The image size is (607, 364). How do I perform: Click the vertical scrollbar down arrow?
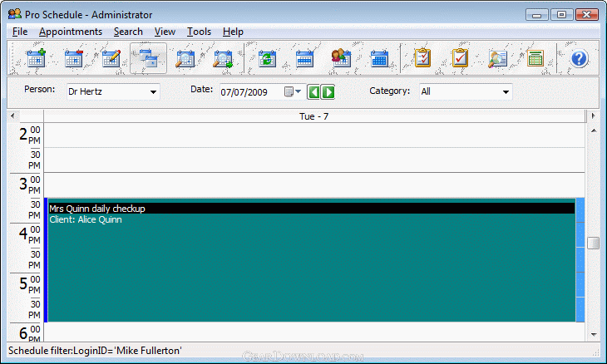pos(594,335)
